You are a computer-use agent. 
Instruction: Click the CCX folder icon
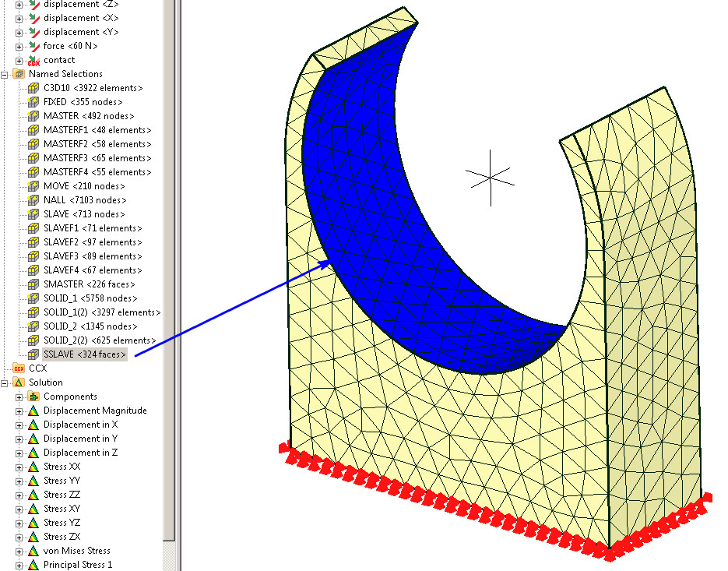19,368
